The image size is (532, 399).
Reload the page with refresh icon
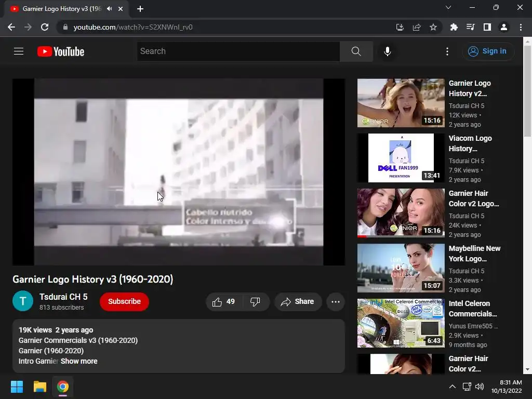[x=45, y=27]
